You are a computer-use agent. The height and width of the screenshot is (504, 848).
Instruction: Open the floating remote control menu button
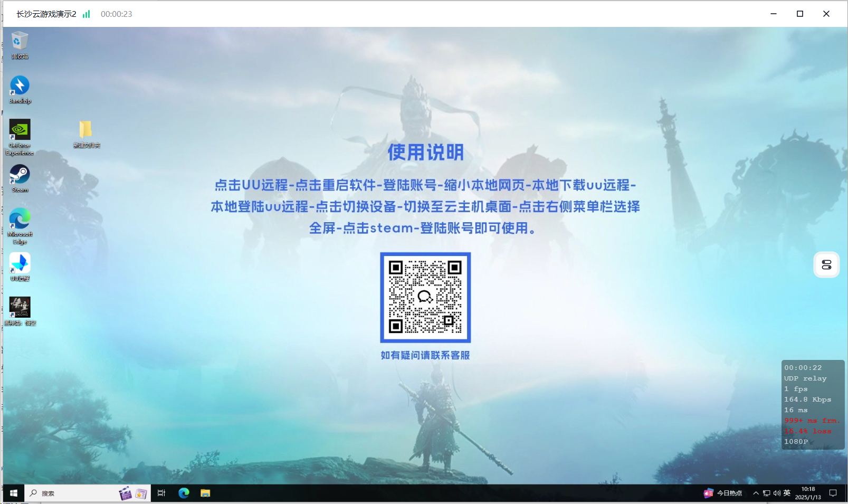click(x=826, y=265)
